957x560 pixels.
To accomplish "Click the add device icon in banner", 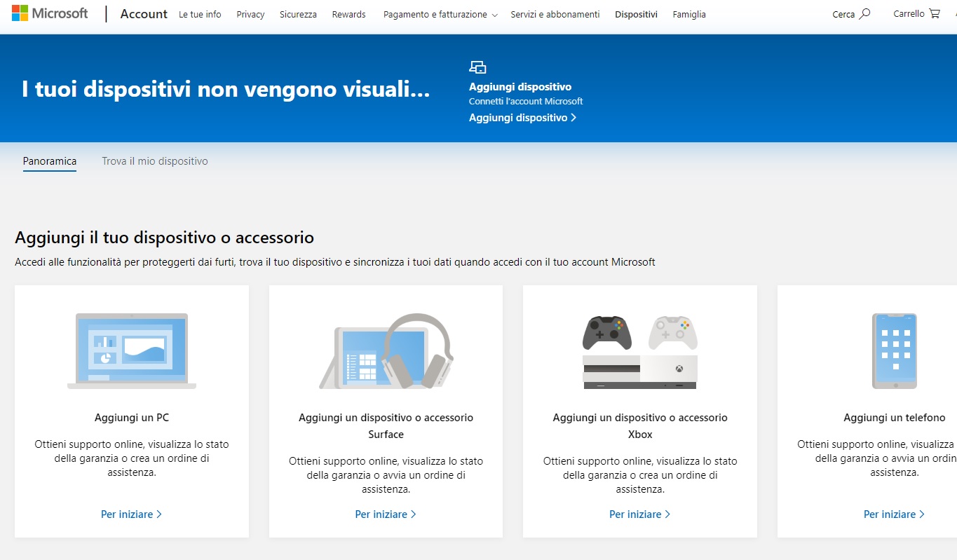I will click(477, 67).
